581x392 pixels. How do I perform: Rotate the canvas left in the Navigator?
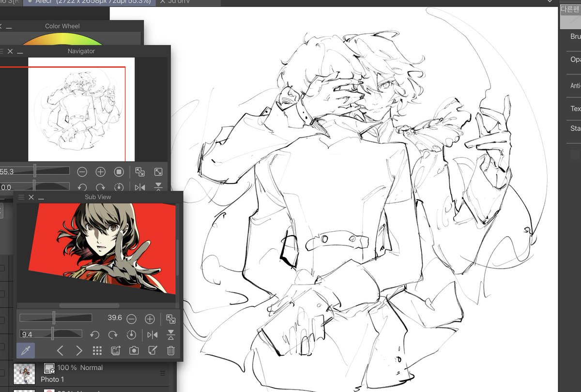coord(82,187)
